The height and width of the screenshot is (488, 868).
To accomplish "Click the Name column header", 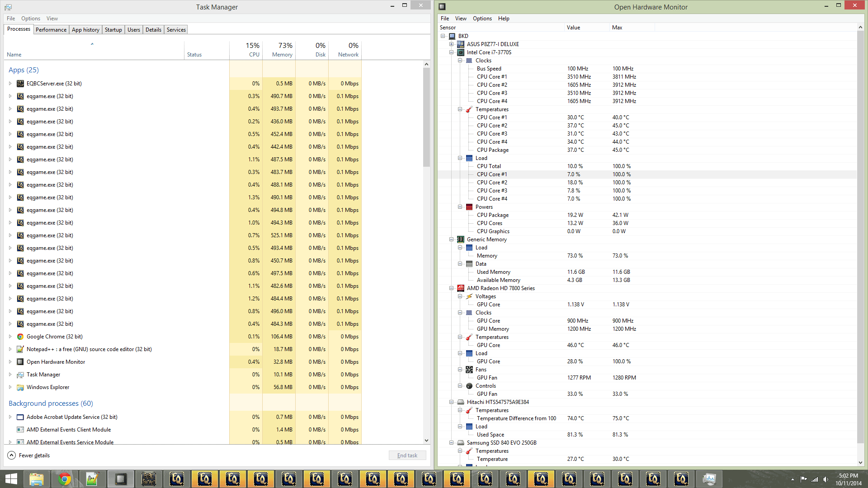I will (94, 50).
